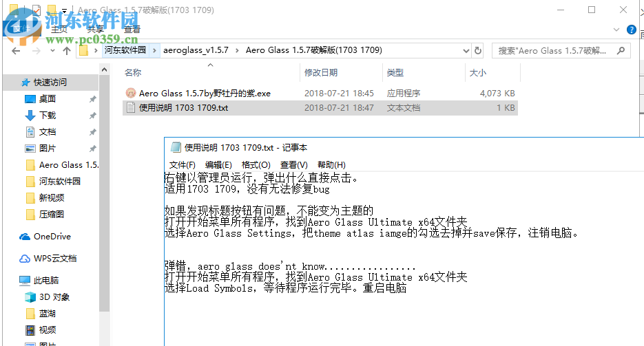Image resolution: width=644 pixels, height=346 pixels.
Task: Refresh the current folder view
Action: point(477,50)
